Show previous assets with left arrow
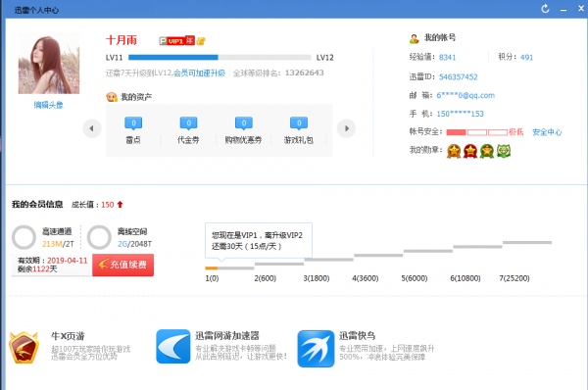The width and height of the screenshot is (588, 390). click(92, 128)
